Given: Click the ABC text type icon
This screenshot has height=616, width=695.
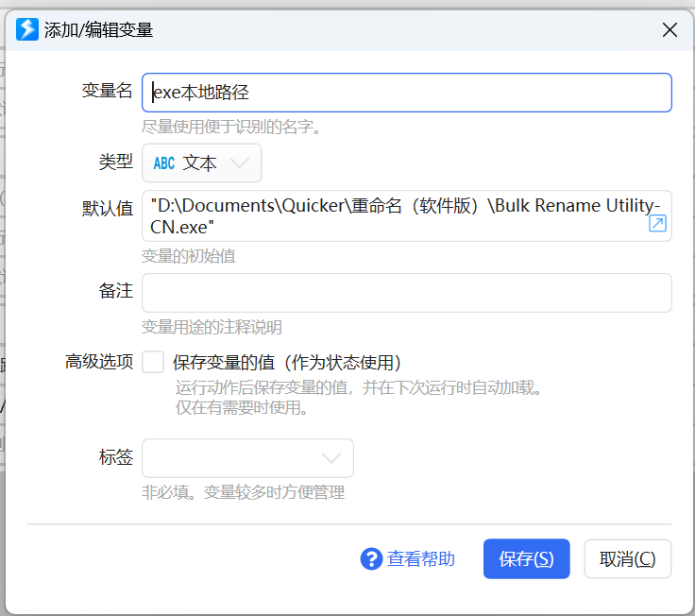Looking at the screenshot, I should pyautogui.click(x=164, y=163).
